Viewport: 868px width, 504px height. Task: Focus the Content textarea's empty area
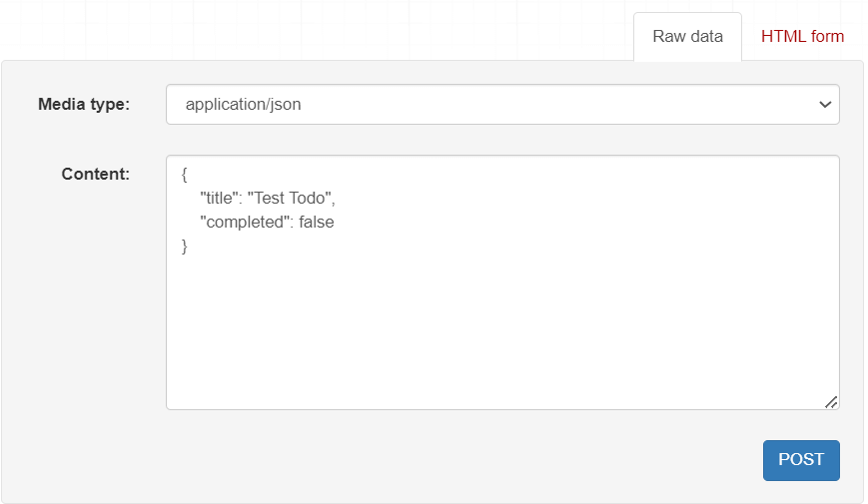(x=501, y=329)
